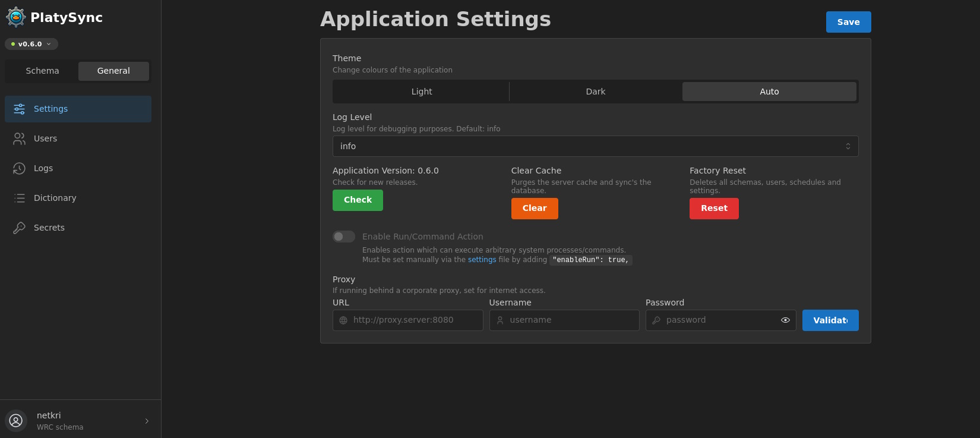Switch to the Schema tab
Image resolution: width=980 pixels, height=438 pixels.
[x=42, y=71]
